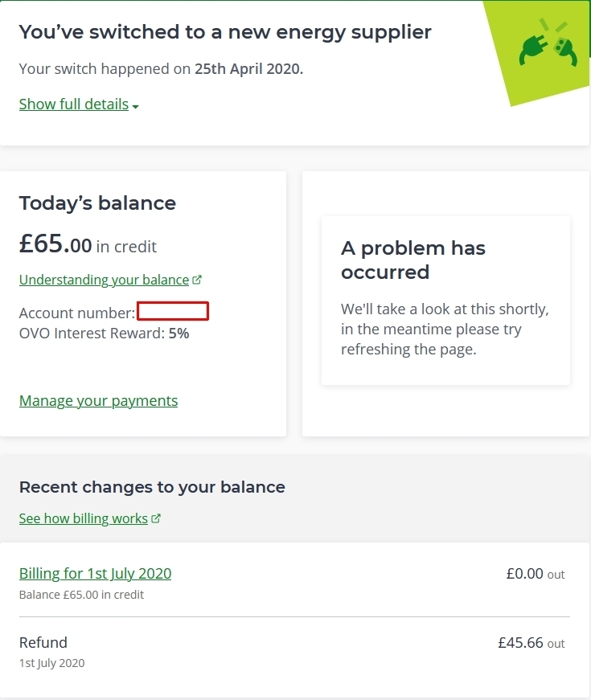Click the £45.66 out refund amount
591x700 pixels.
coord(531,643)
